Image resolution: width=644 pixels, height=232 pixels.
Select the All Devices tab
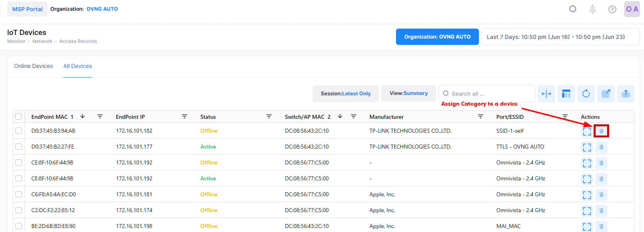click(x=77, y=66)
